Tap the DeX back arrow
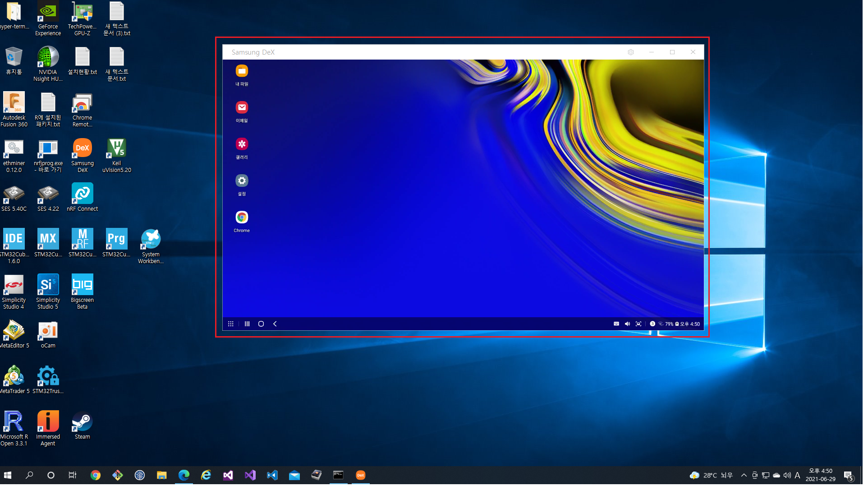 pyautogui.click(x=276, y=325)
